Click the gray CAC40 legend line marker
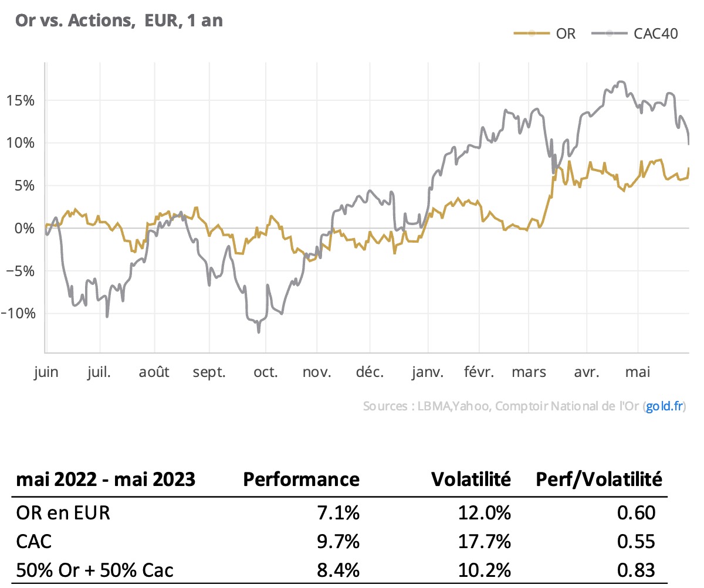The height and width of the screenshot is (588, 704). tap(610, 33)
